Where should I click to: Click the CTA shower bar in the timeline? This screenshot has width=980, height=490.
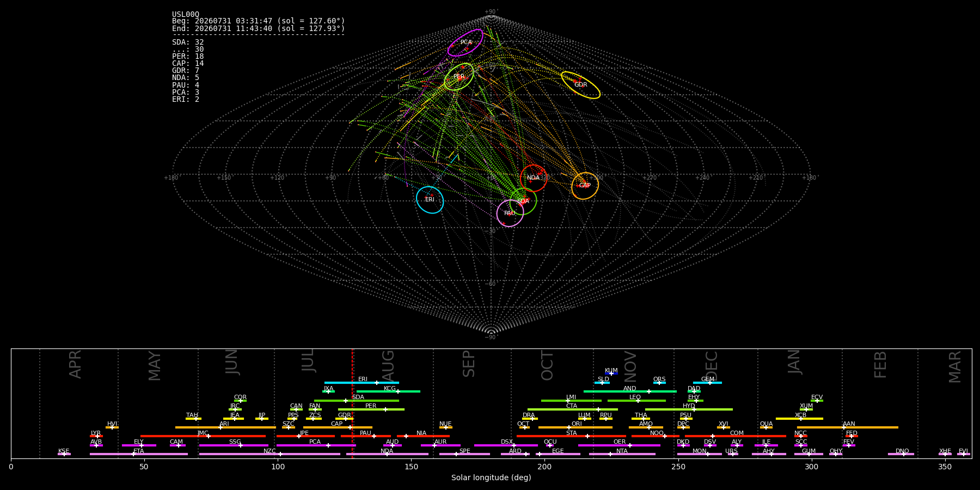coord(573,409)
